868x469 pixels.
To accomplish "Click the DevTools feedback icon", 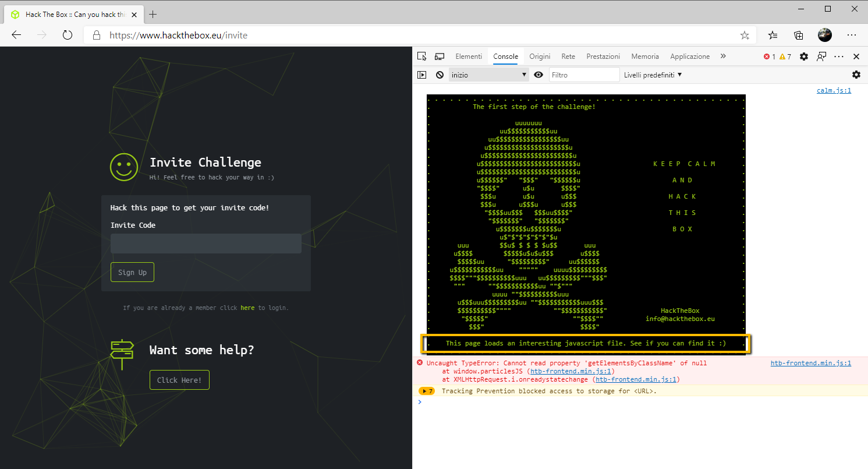I will tap(821, 57).
